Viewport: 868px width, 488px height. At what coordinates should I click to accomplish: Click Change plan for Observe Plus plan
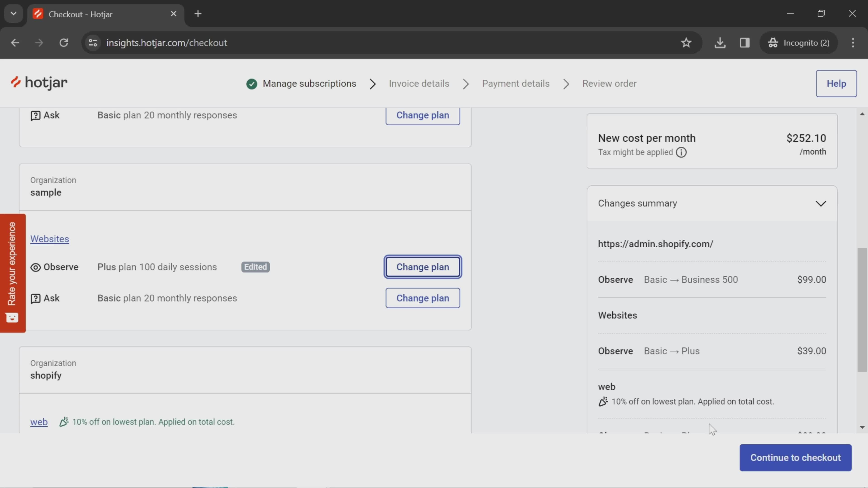click(x=423, y=266)
